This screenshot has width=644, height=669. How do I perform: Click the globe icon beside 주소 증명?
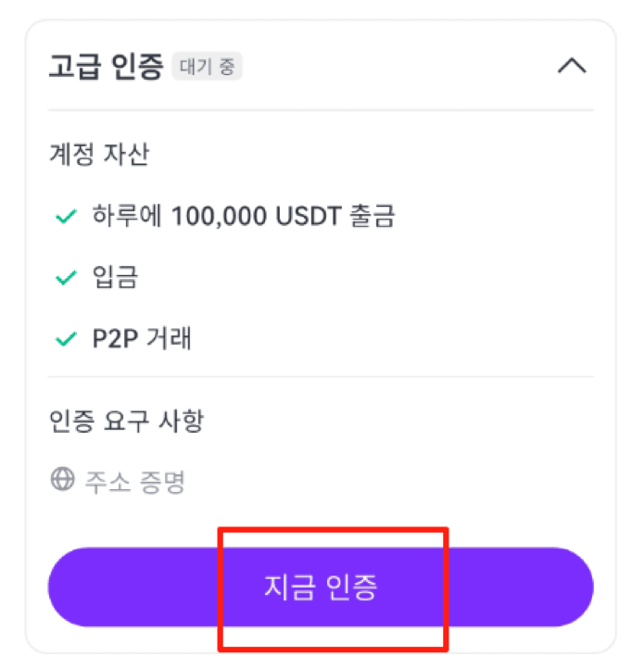point(63,479)
